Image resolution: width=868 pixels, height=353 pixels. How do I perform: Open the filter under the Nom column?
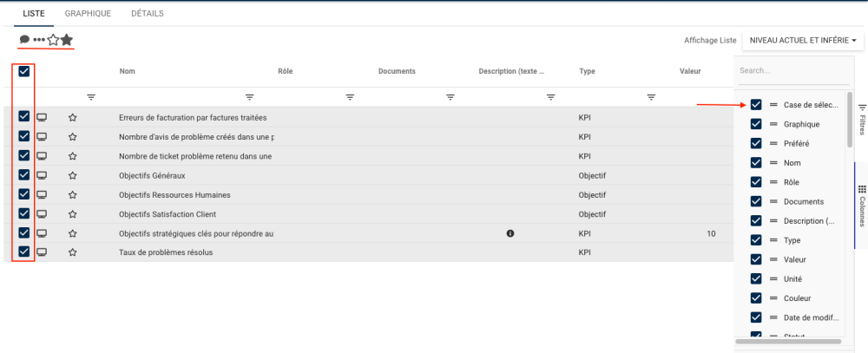tap(250, 97)
